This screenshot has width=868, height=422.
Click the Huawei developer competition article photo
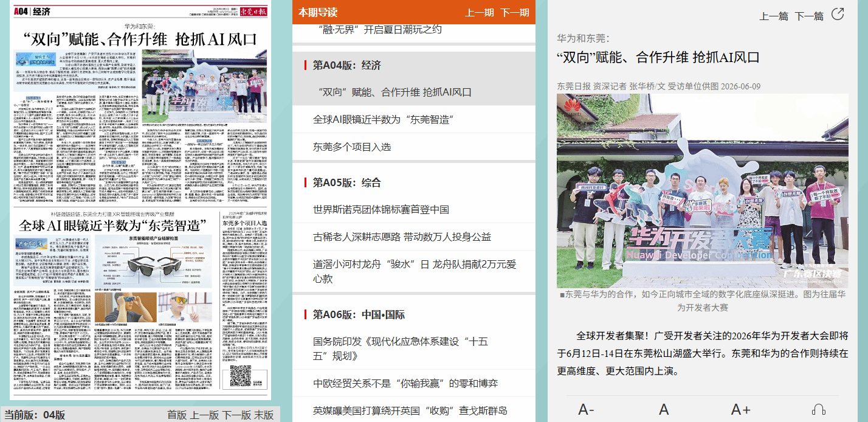703,190
